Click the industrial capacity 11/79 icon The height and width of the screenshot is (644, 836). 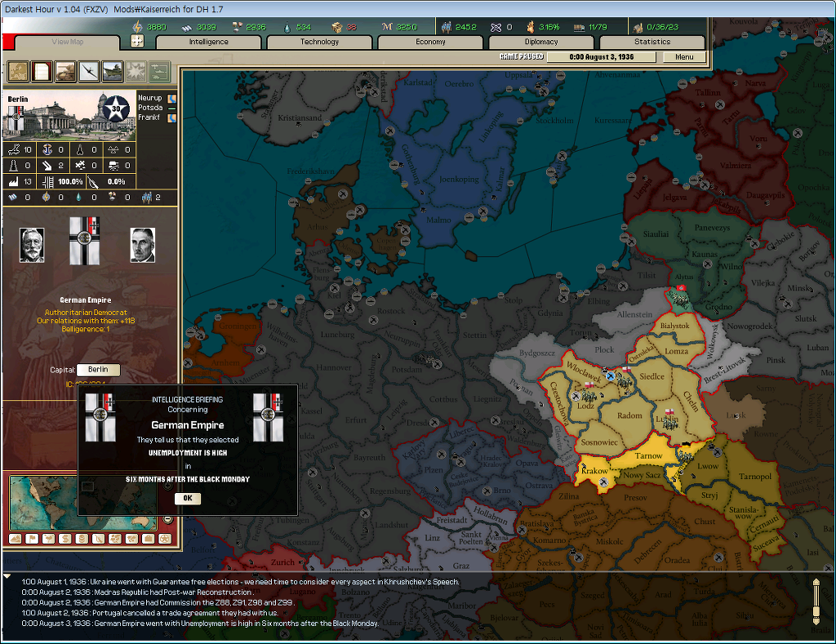pos(579,27)
